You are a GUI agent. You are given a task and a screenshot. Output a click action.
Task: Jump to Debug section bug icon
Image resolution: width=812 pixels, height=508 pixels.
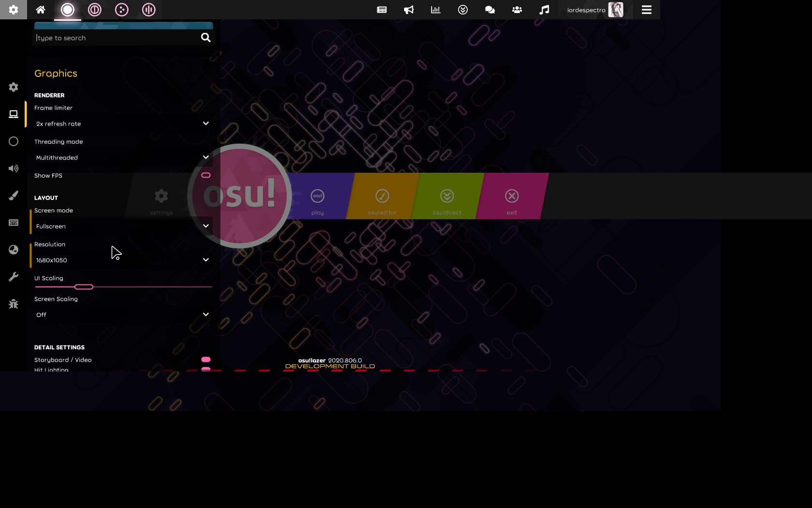point(14,304)
